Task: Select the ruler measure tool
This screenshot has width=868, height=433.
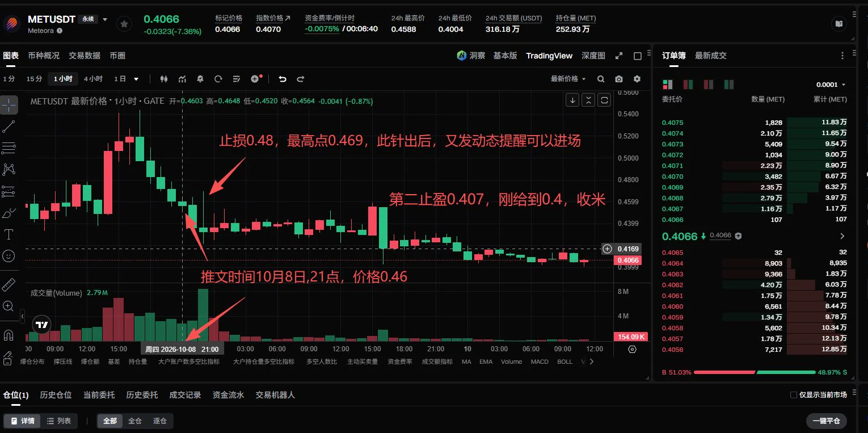Action: click(x=9, y=284)
